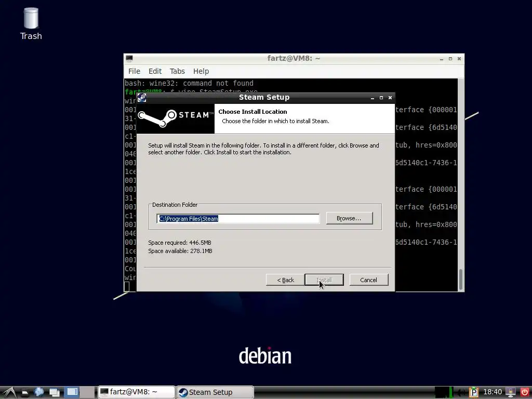Click the 'Choose Install Location' heading
532x399 pixels.
click(252, 112)
